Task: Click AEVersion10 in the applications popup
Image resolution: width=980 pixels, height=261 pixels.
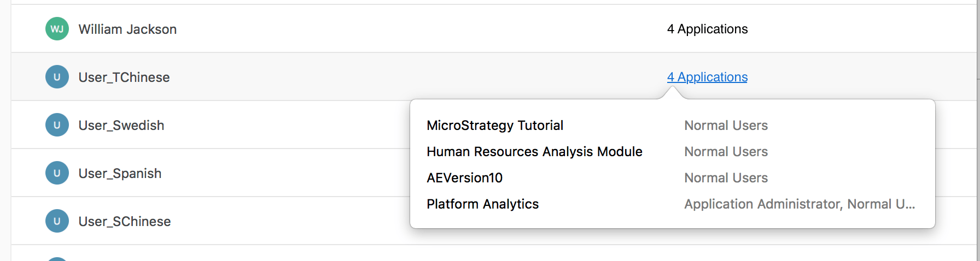Action: 464,178
